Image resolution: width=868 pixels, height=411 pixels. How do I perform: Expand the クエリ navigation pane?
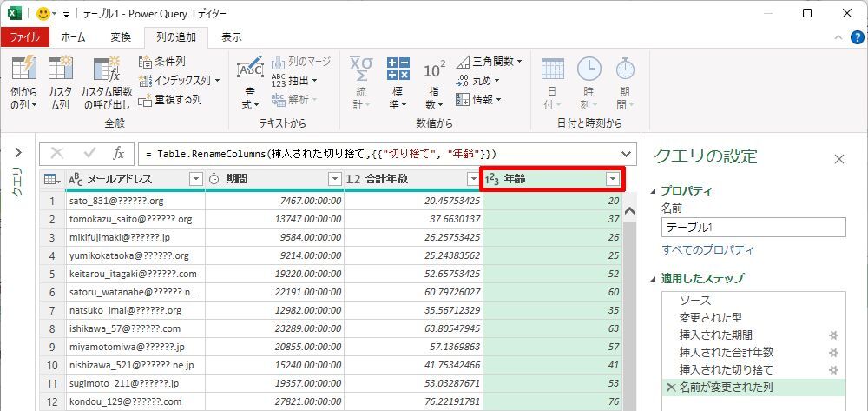tap(18, 152)
